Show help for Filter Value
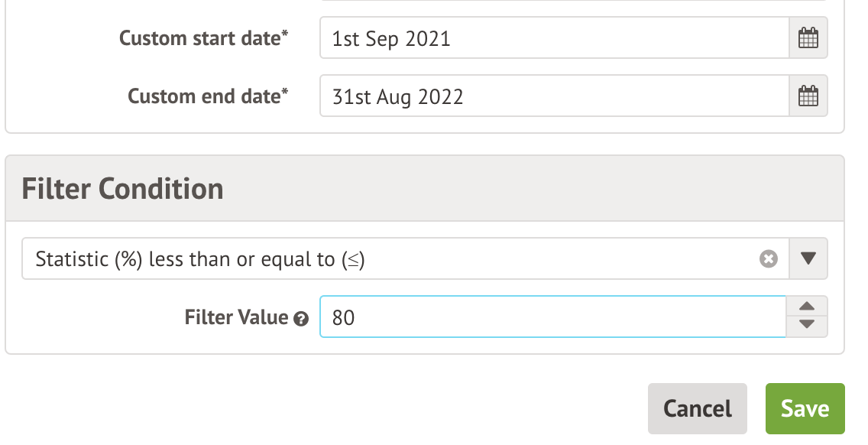This screenshot has width=868, height=445. 301,320
